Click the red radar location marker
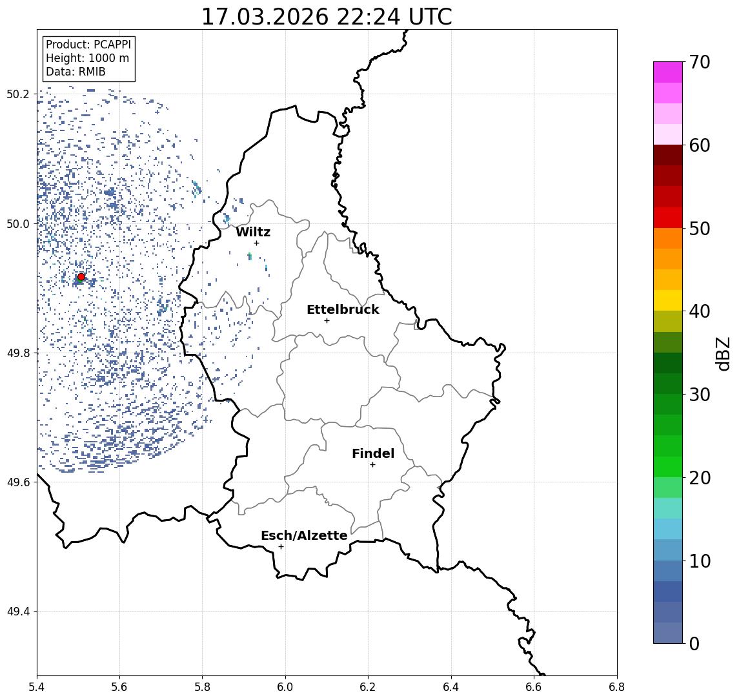The height and width of the screenshot is (700, 739). point(81,277)
